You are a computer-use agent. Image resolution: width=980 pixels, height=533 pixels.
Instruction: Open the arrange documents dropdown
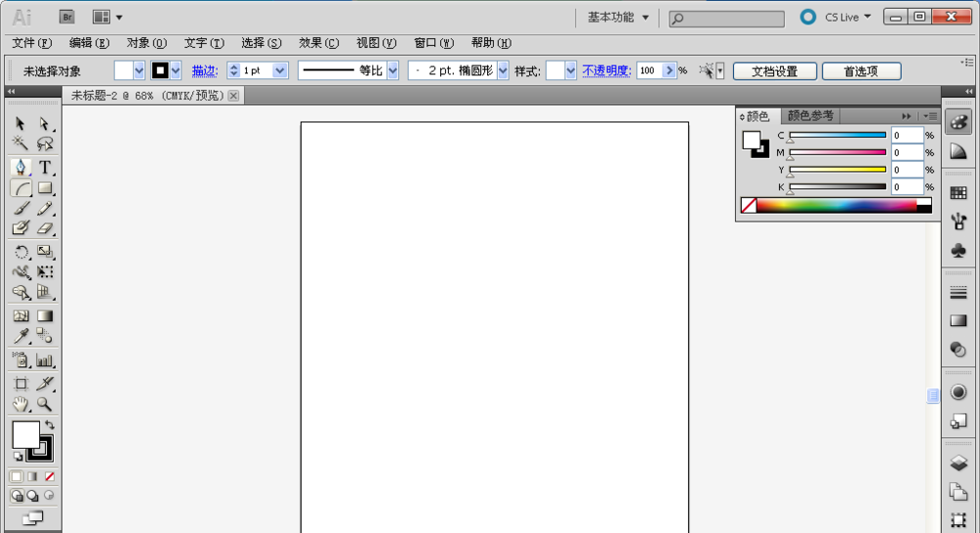[x=107, y=17]
